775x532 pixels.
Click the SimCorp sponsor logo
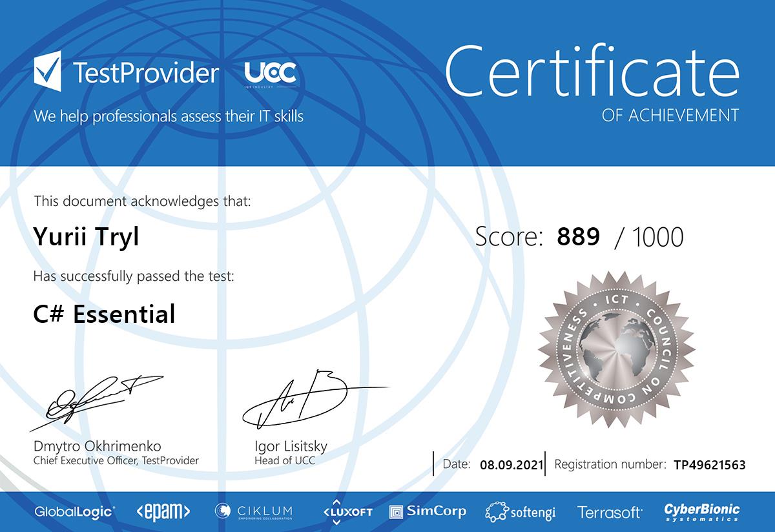(x=428, y=511)
